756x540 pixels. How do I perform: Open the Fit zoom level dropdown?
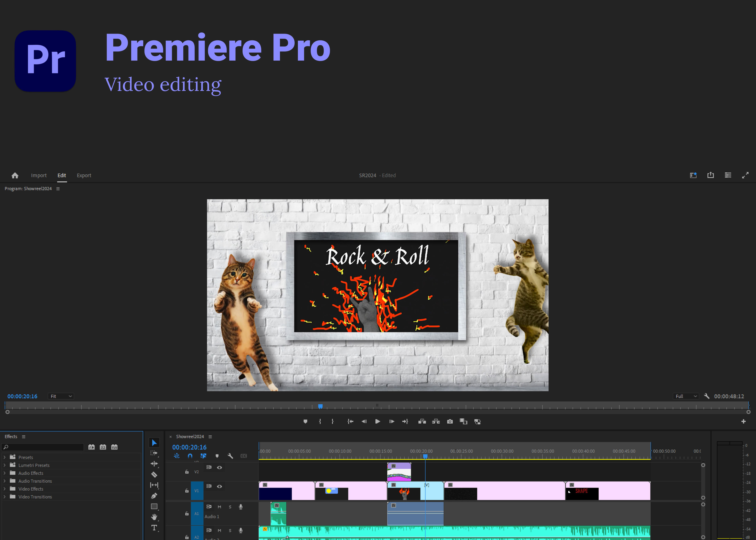pos(61,396)
